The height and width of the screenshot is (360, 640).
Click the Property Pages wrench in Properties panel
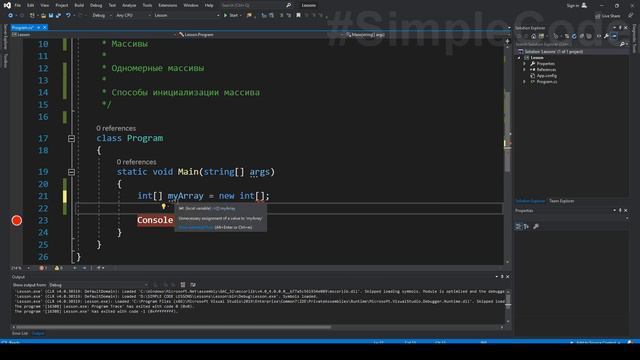pyautogui.click(x=536, y=227)
